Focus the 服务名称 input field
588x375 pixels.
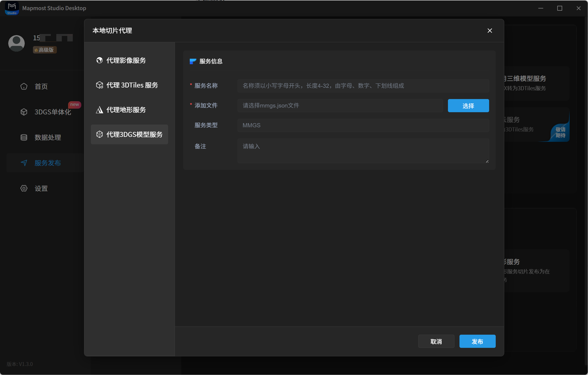[x=363, y=86]
